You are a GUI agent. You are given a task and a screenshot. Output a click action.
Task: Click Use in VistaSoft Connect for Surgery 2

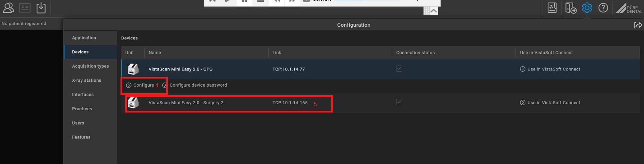550,103
